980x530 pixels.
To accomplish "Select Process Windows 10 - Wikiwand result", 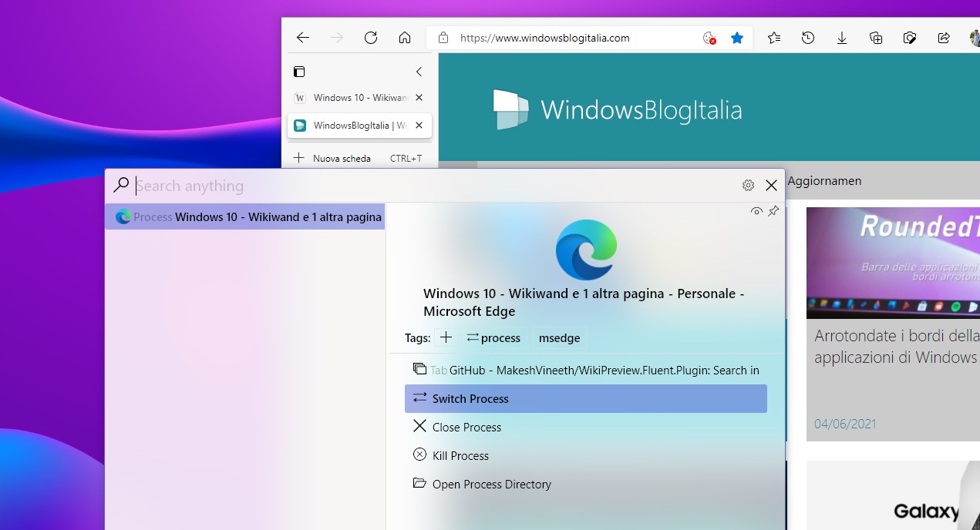I will (245, 217).
